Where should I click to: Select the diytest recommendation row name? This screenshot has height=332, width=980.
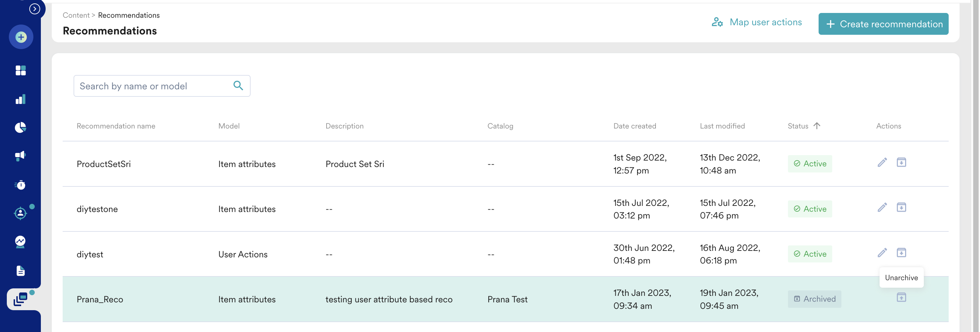pyautogui.click(x=90, y=254)
